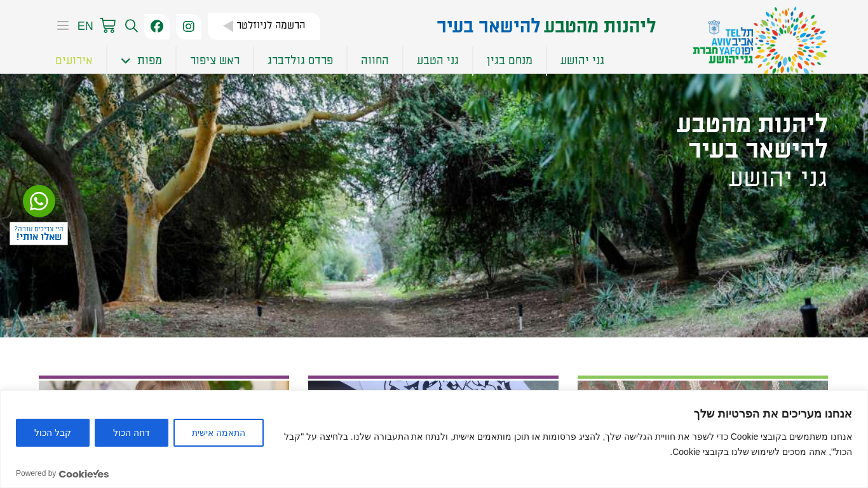
Task: Open the אירועים events link
Action: tap(74, 60)
